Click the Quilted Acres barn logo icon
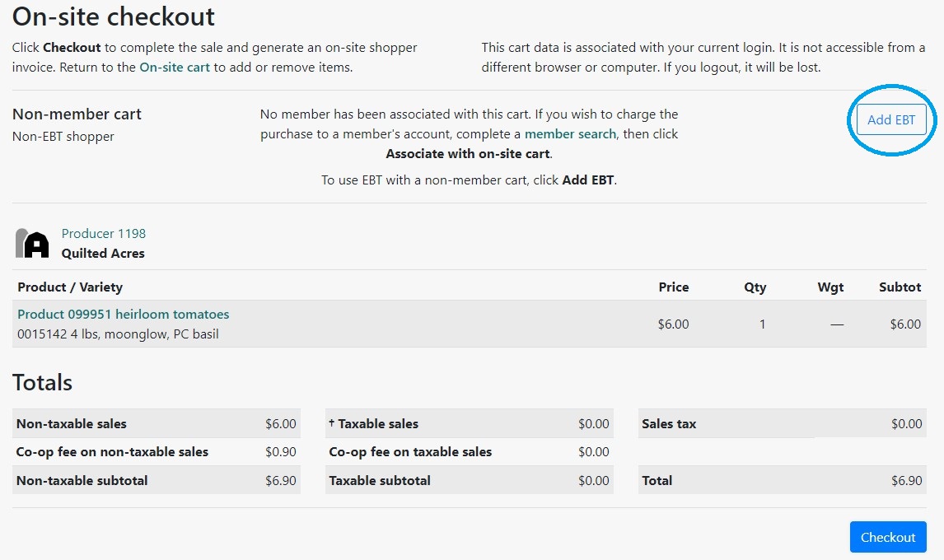Image resolution: width=944 pixels, height=560 pixels. [x=33, y=244]
